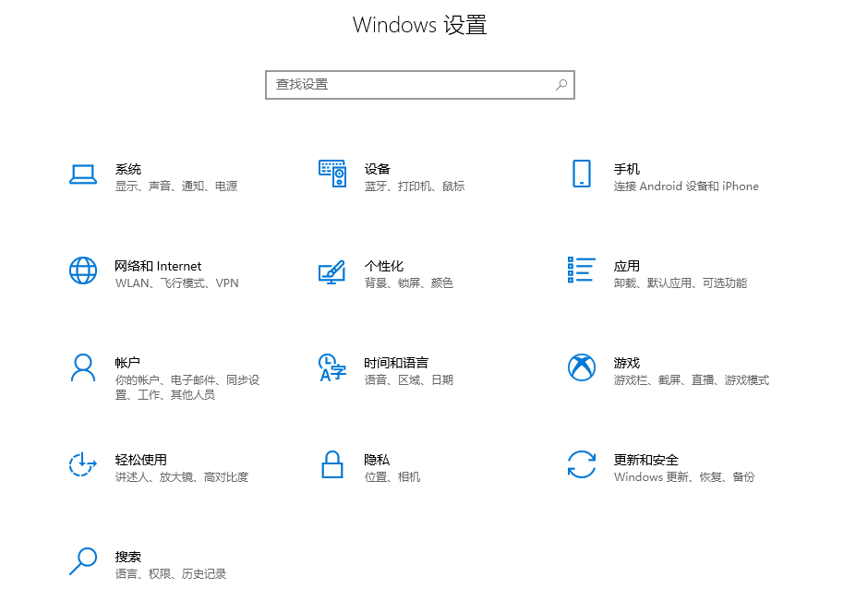
Task: Click the magnifying glass icon beside 搜索
Action: point(83,561)
